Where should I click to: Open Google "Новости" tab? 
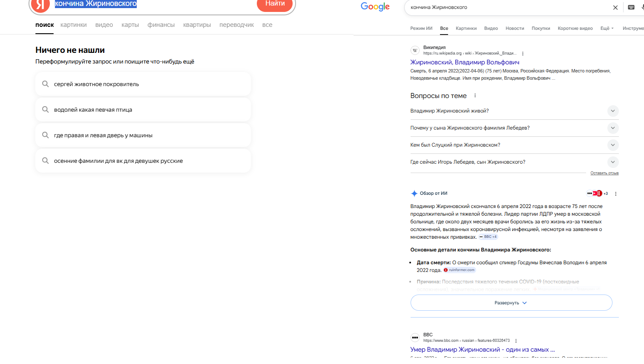[515, 29]
